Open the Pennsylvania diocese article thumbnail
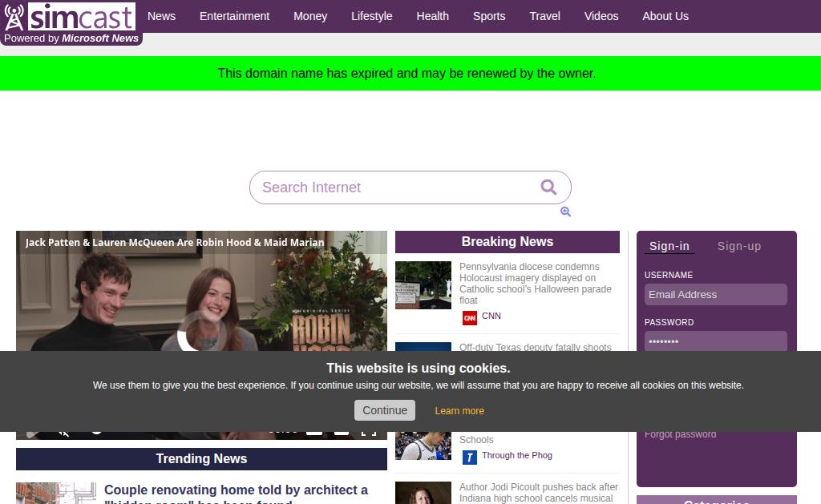The image size is (821, 504). coord(423,285)
